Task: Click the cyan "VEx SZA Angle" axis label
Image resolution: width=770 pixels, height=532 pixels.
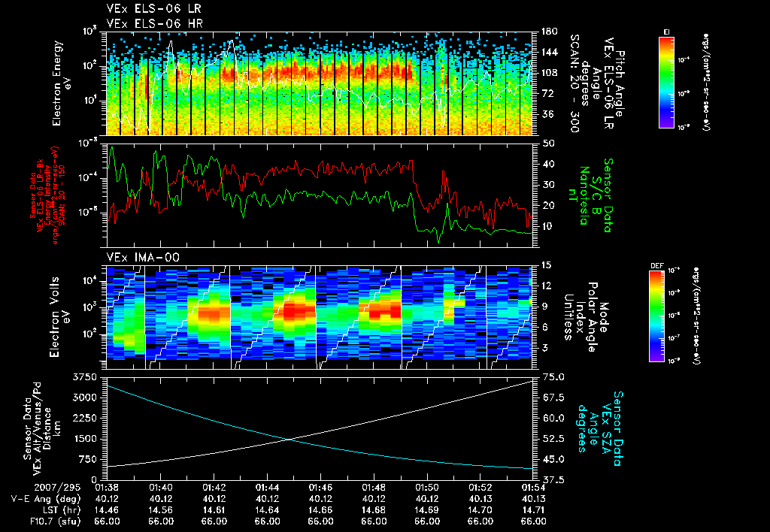Action: pos(600,428)
